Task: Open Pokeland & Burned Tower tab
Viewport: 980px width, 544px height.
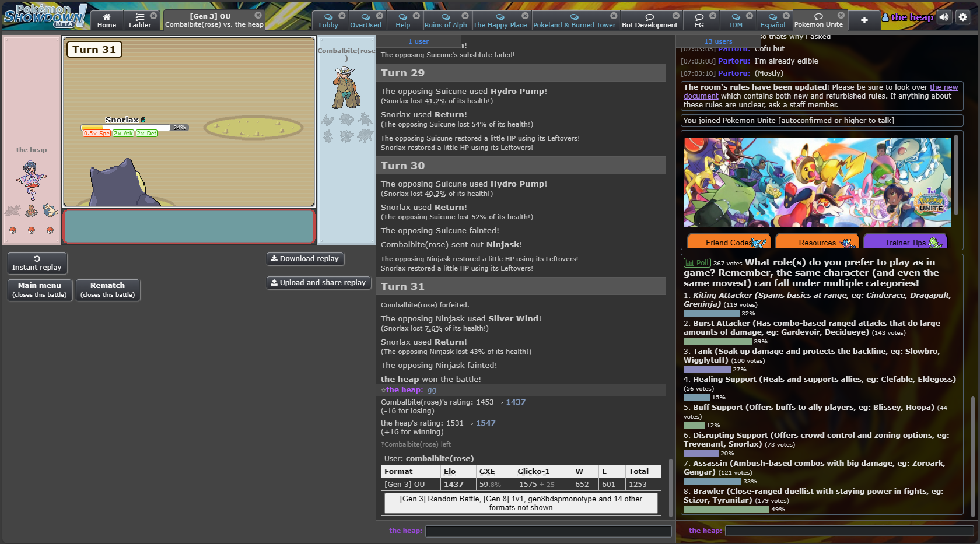Action: pos(574,20)
